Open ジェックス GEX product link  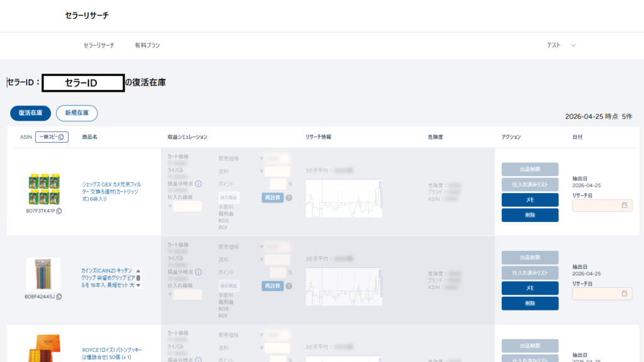[x=111, y=192]
